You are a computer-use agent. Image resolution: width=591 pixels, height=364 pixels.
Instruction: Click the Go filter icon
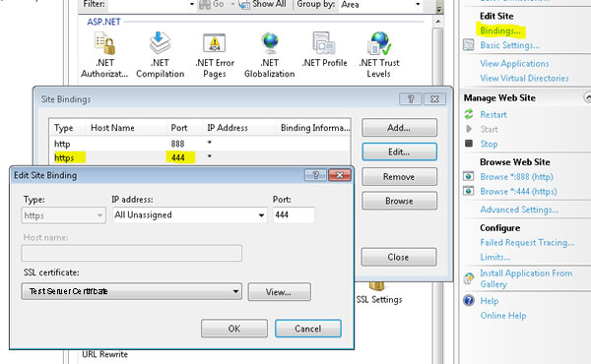pyautogui.click(x=205, y=5)
